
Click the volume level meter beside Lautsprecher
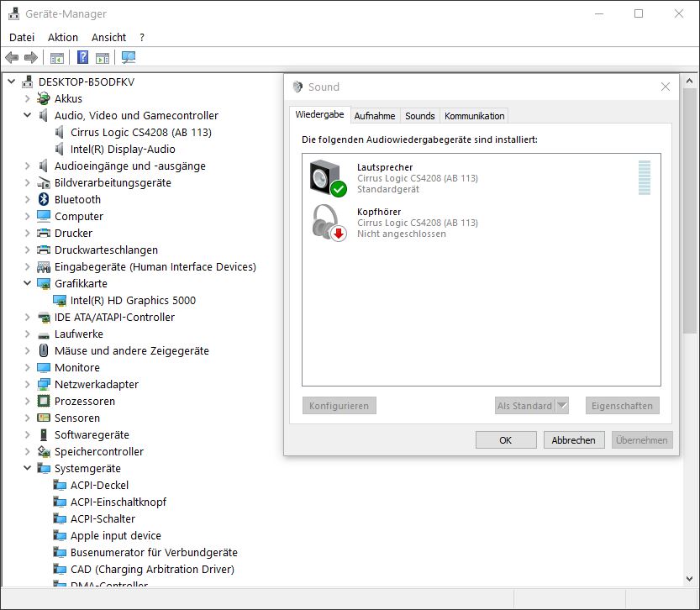(645, 177)
